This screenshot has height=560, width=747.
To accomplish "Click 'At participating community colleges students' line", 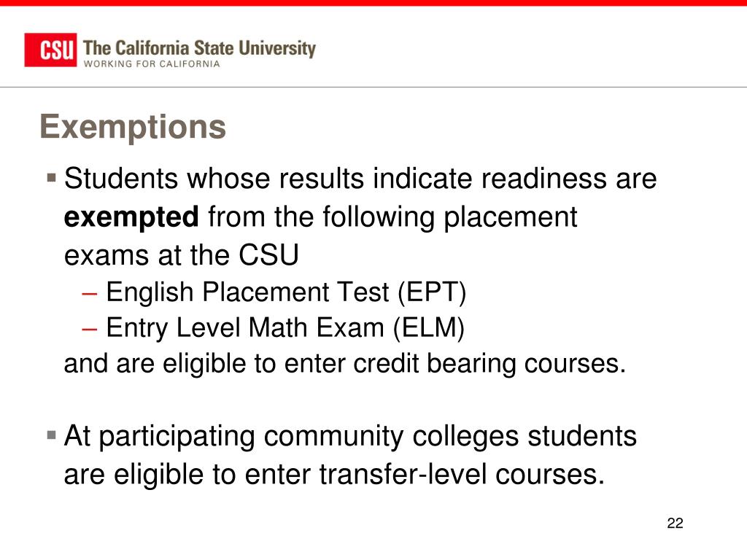I will [351, 437].
